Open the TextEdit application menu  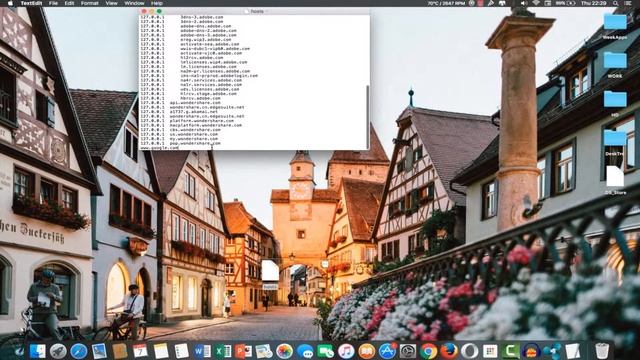click(31, 3)
